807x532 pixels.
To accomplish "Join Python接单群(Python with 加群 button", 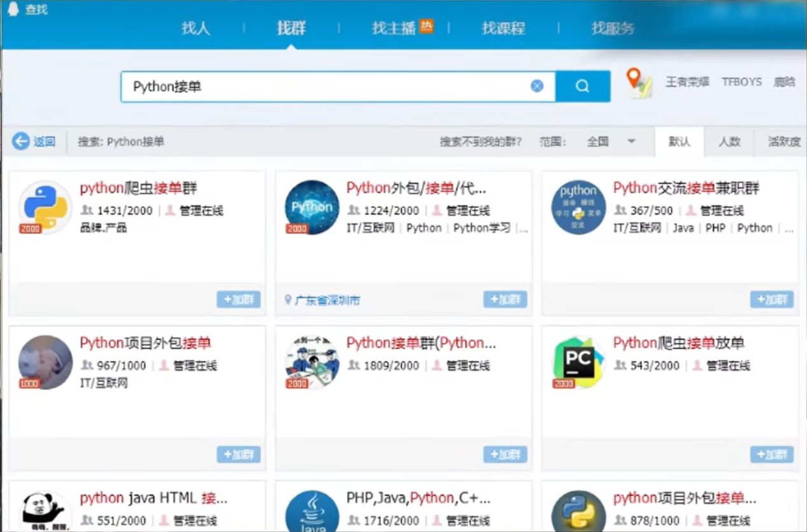I will (x=505, y=454).
